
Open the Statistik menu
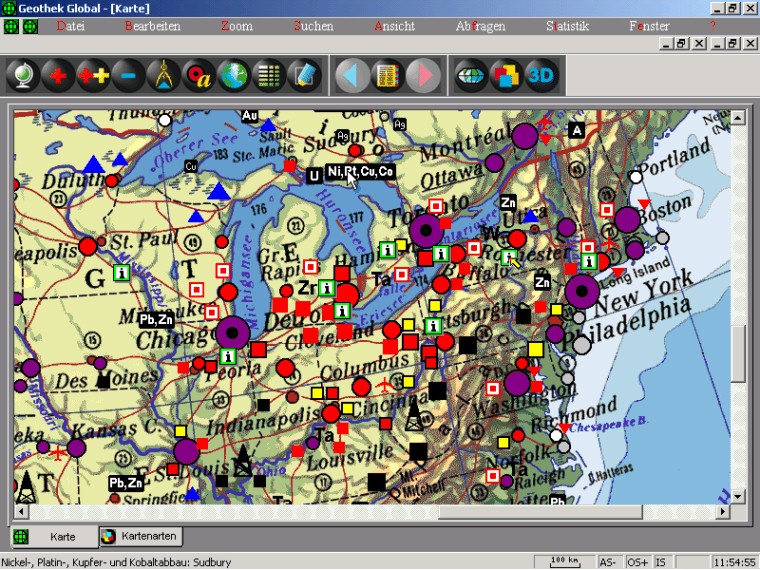[567, 26]
